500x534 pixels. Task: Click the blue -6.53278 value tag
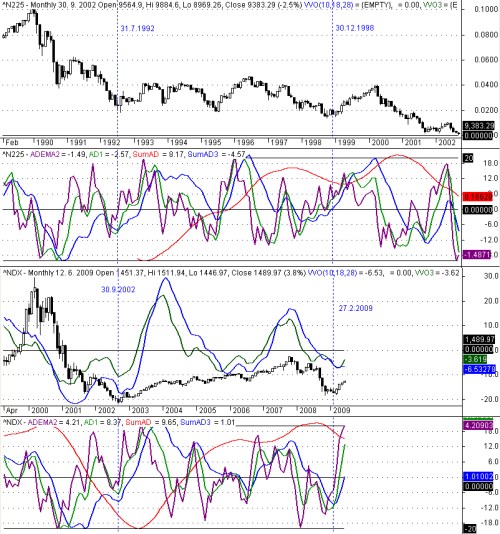click(x=479, y=369)
